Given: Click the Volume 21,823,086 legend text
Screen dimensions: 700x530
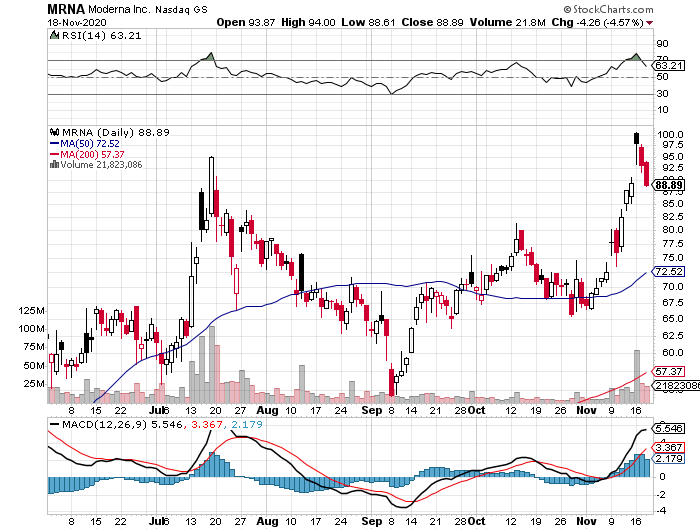Looking at the screenshot, I should 101,165.
